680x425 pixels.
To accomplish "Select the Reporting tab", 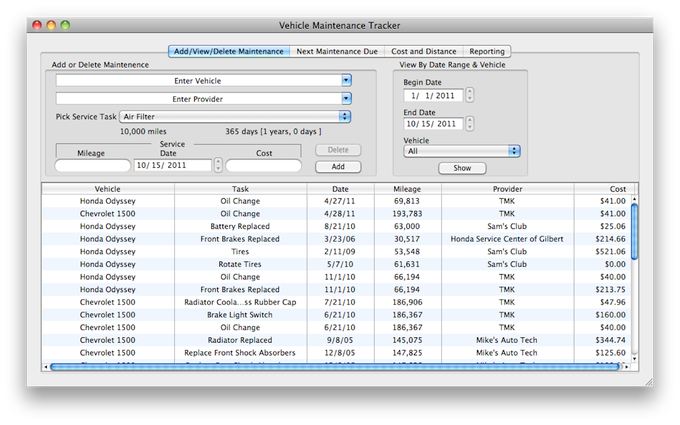I will [x=487, y=51].
